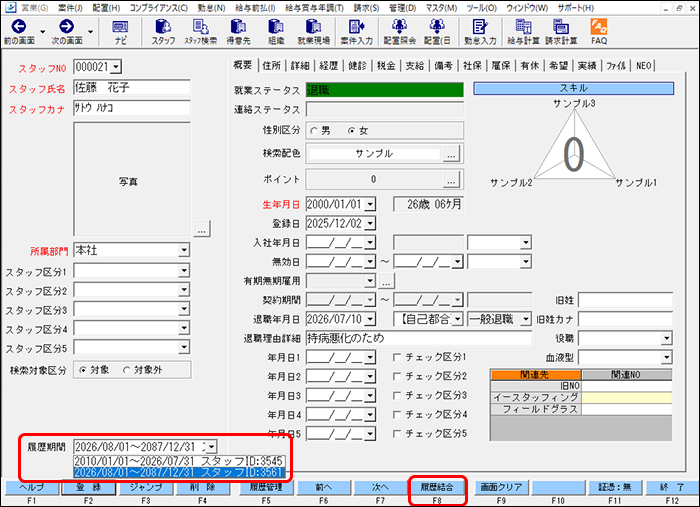Open the スタッフ検索 search icon
700x507 pixels.
[200, 27]
